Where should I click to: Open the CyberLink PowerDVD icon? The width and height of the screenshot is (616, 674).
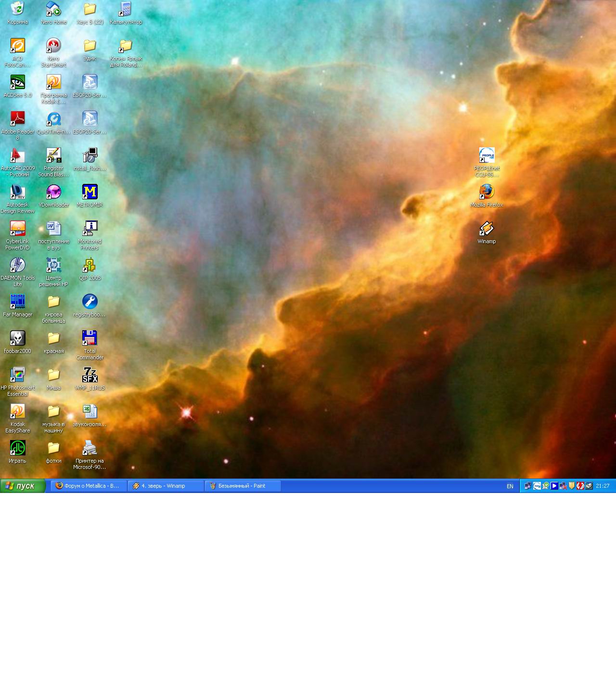click(x=17, y=229)
